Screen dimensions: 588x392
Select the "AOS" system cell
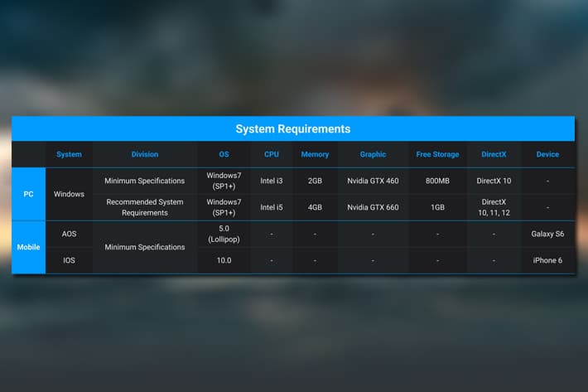[69, 234]
